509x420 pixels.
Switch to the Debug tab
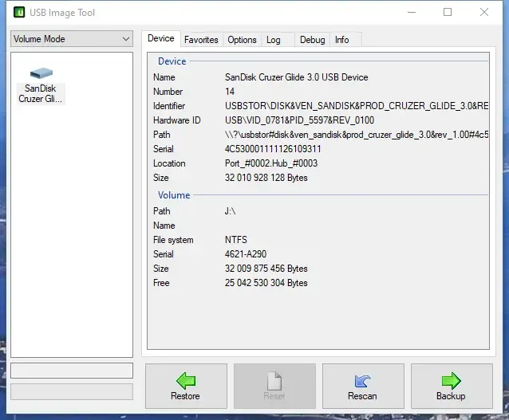coord(312,40)
